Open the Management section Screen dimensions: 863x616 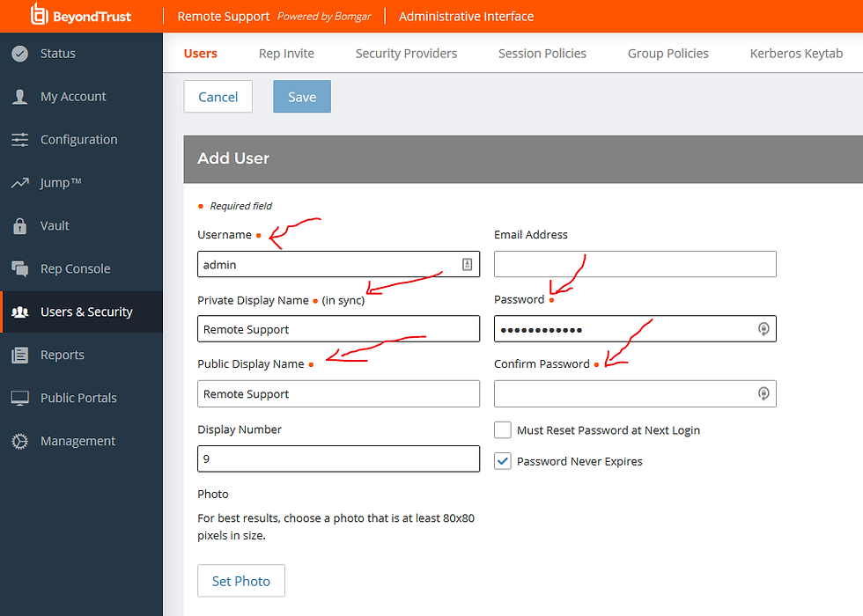point(81,441)
